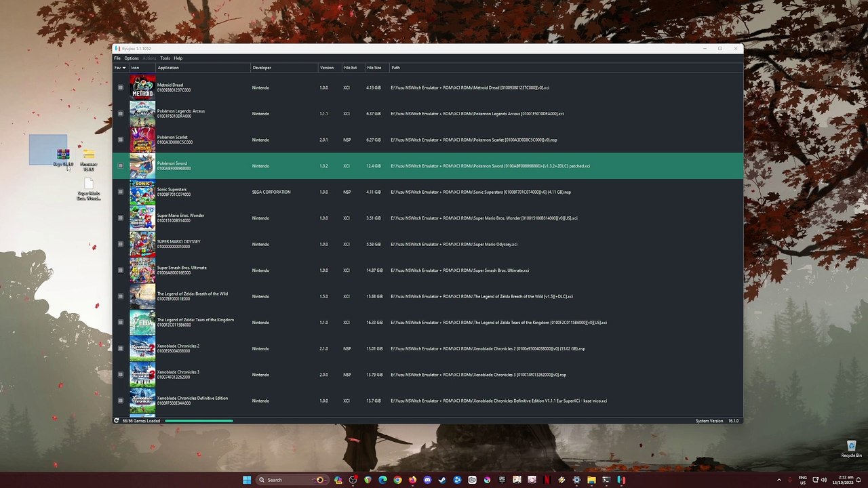Select the '14.87 GiB' file size cell
This screenshot has width=868, height=488.
[x=374, y=270]
